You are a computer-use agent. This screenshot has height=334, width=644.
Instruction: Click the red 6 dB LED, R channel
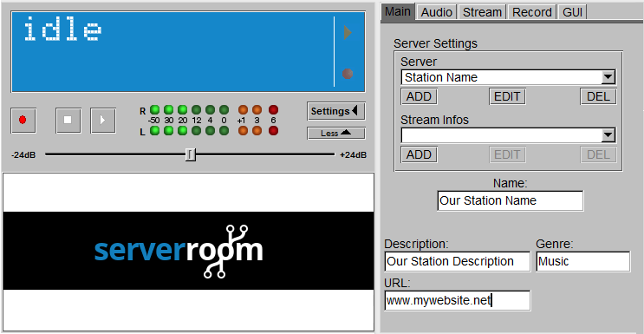[x=273, y=110]
